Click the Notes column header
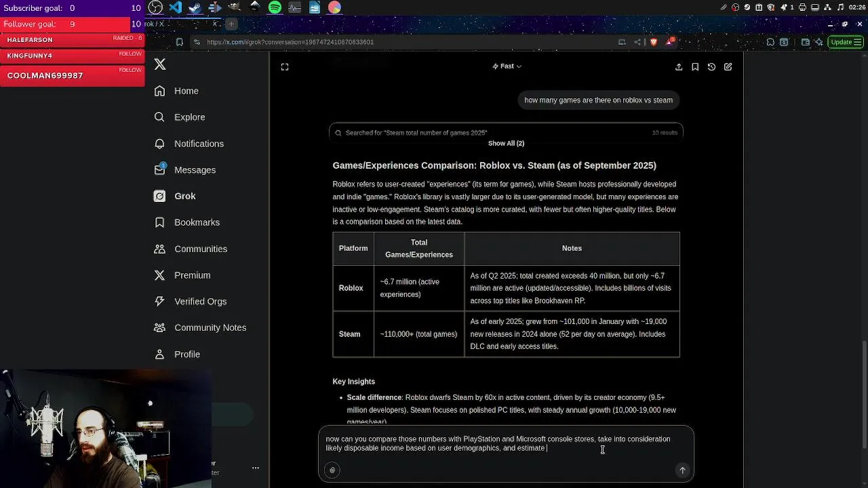Viewport: 868px width, 488px height. click(572, 249)
